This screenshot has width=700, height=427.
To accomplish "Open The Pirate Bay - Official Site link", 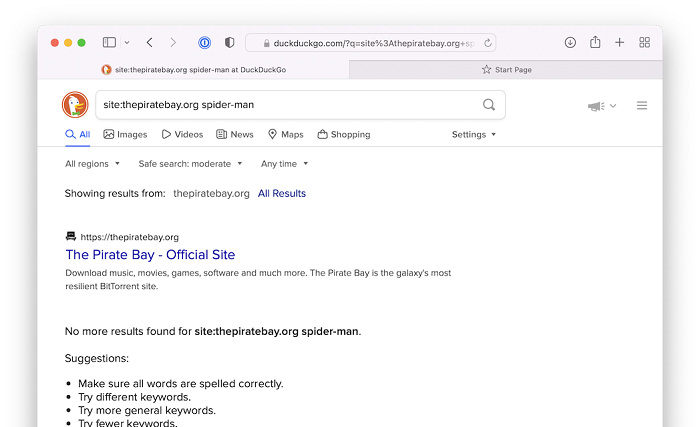I will pyautogui.click(x=150, y=255).
